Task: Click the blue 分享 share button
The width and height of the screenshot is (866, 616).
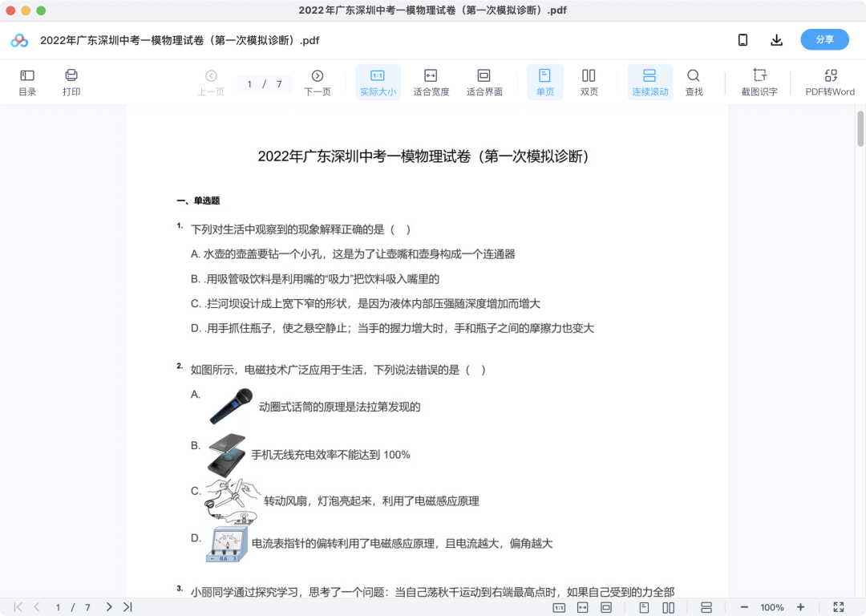Action: [824, 40]
